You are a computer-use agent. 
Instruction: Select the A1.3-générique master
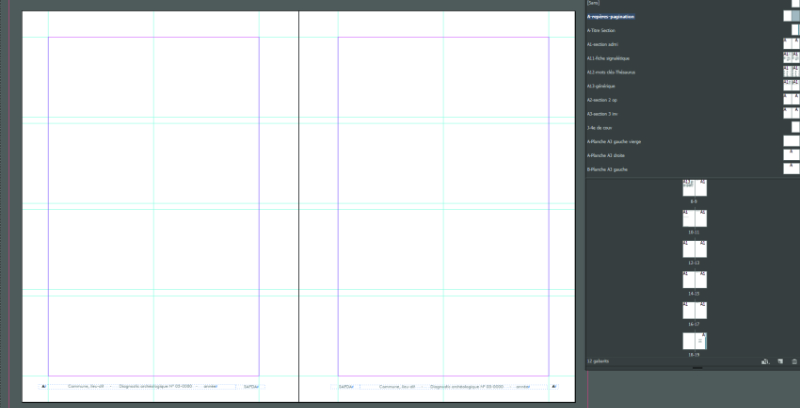692,86
